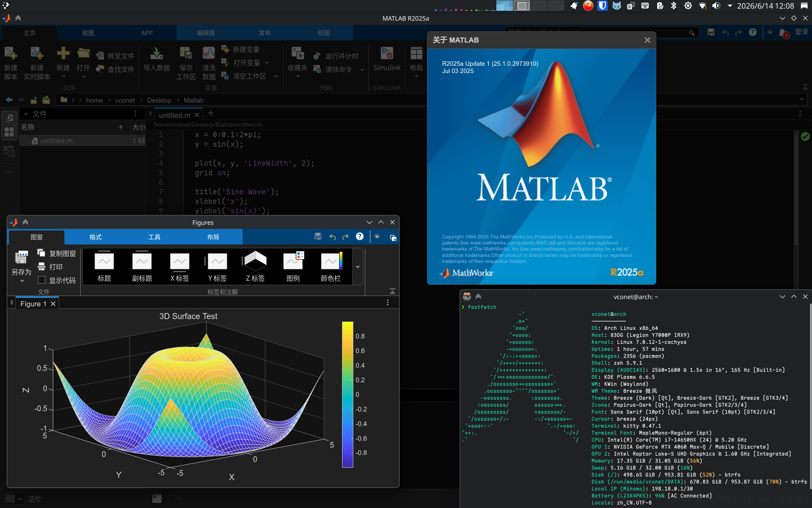Click 查找文件 button
This screenshot has width=812, height=508.
115,69
